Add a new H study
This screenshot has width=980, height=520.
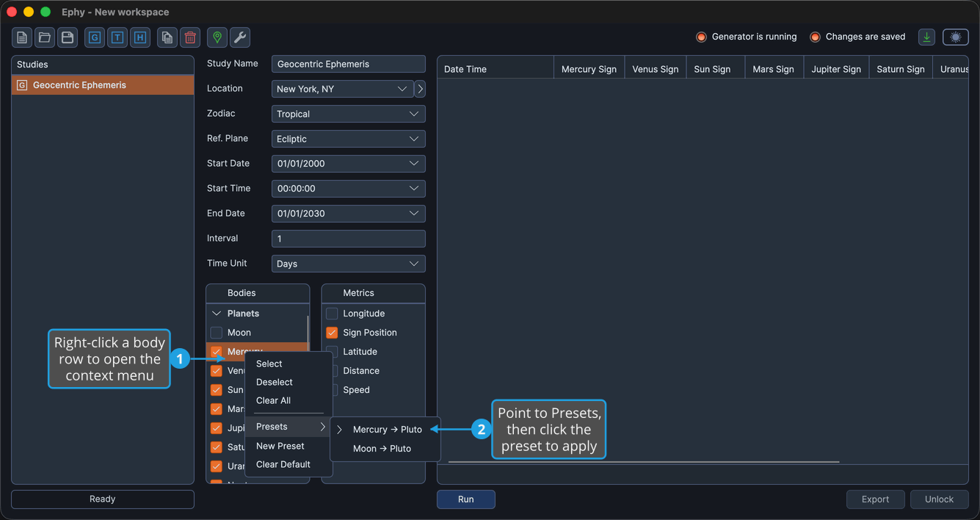coord(140,37)
